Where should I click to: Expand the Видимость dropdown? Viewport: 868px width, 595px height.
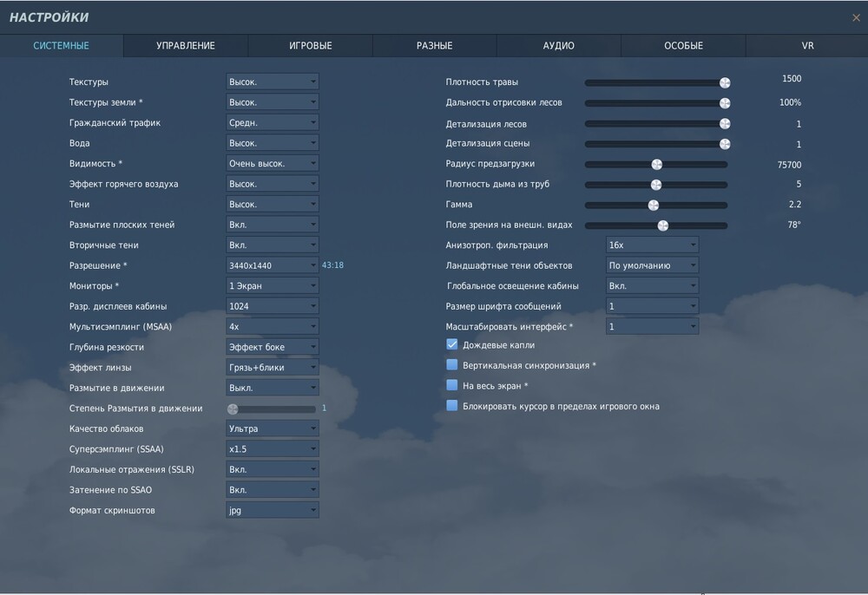pyautogui.click(x=273, y=164)
